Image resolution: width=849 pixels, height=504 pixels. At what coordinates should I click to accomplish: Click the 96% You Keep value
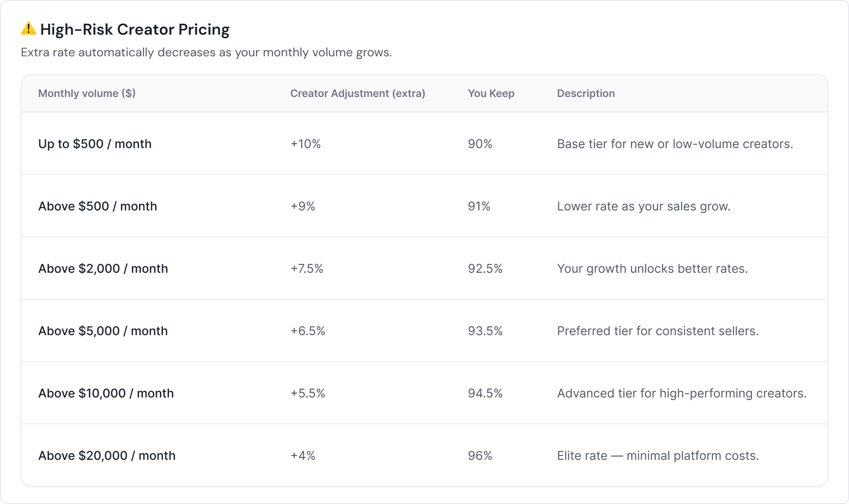(x=480, y=456)
